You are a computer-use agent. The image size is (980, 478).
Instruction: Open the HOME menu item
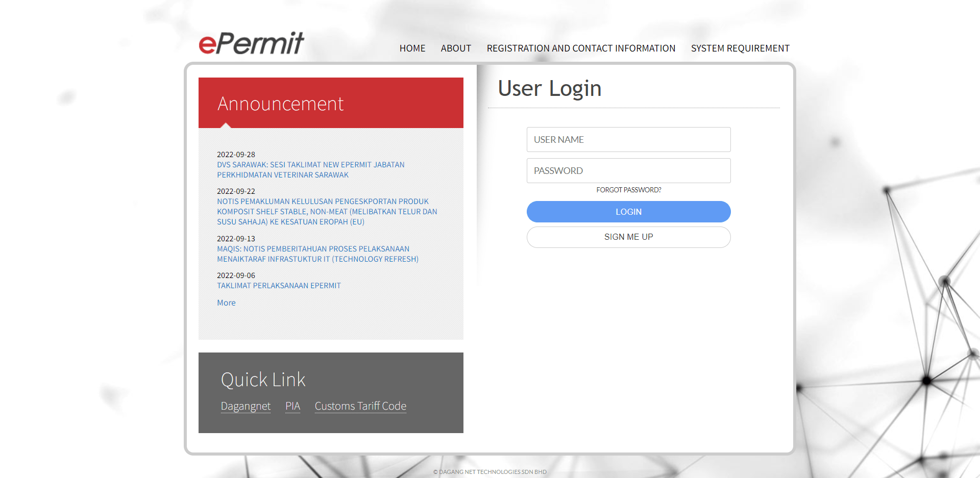tap(412, 48)
